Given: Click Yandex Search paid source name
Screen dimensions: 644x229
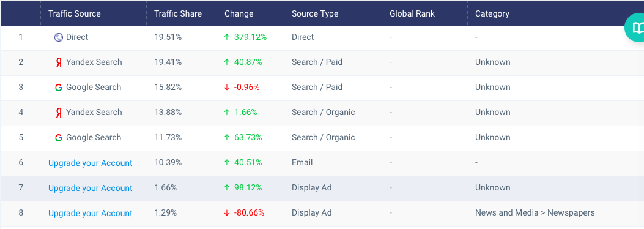Looking at the screenshot, I should point(94,62).
